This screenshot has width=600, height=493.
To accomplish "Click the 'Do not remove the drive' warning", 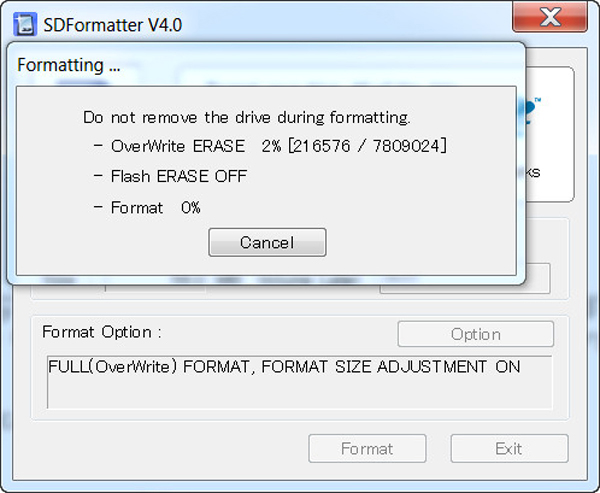I will coord(246,117).
